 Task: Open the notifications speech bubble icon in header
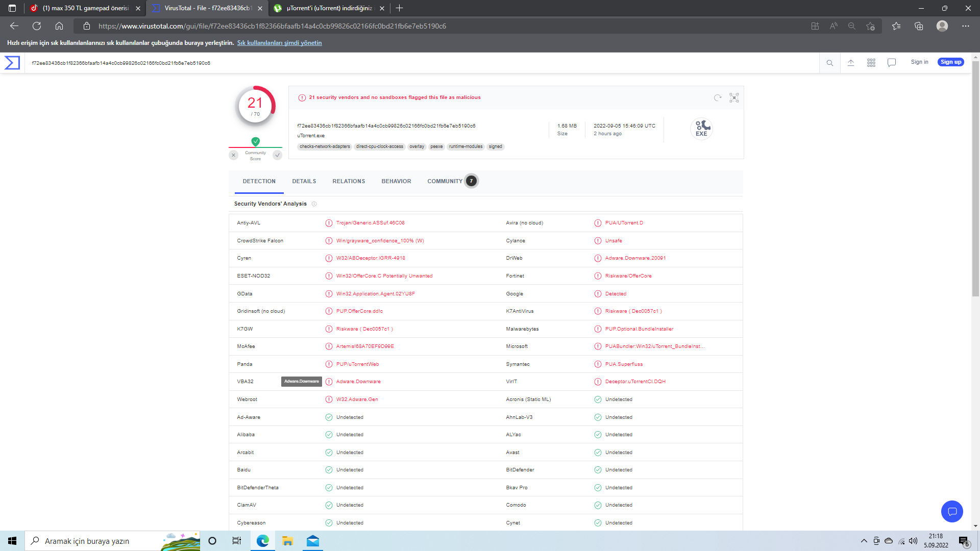[892, 63]
